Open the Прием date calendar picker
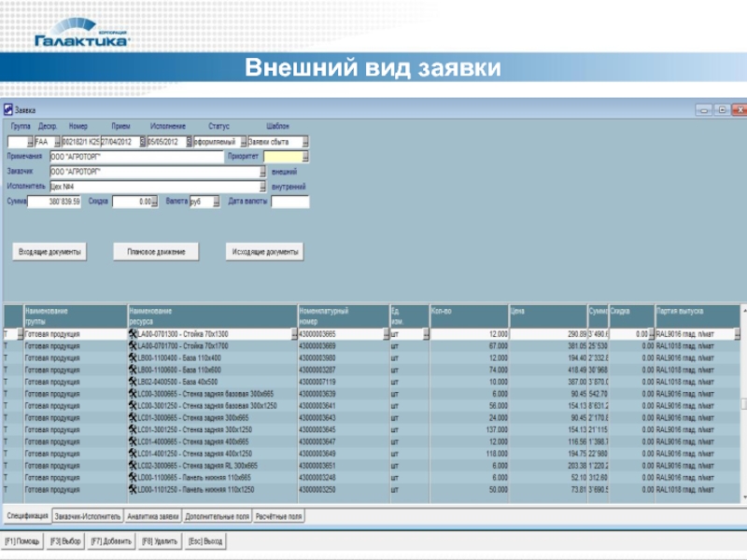 click(142, 142)
